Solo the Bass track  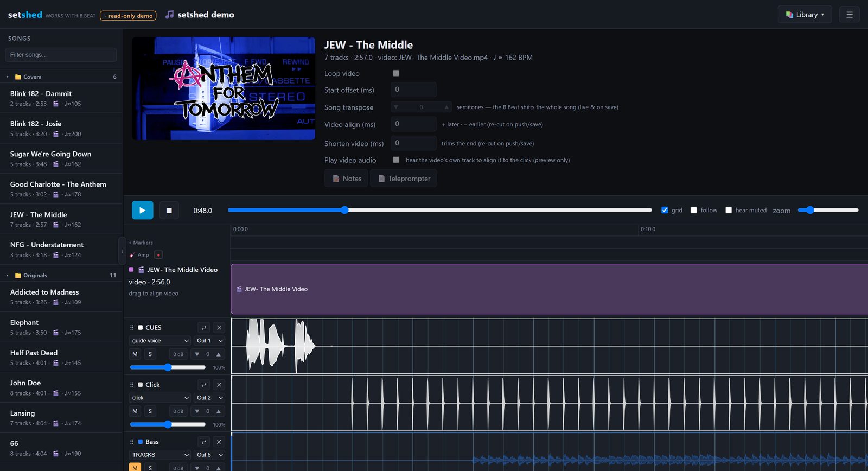point(150,467)
